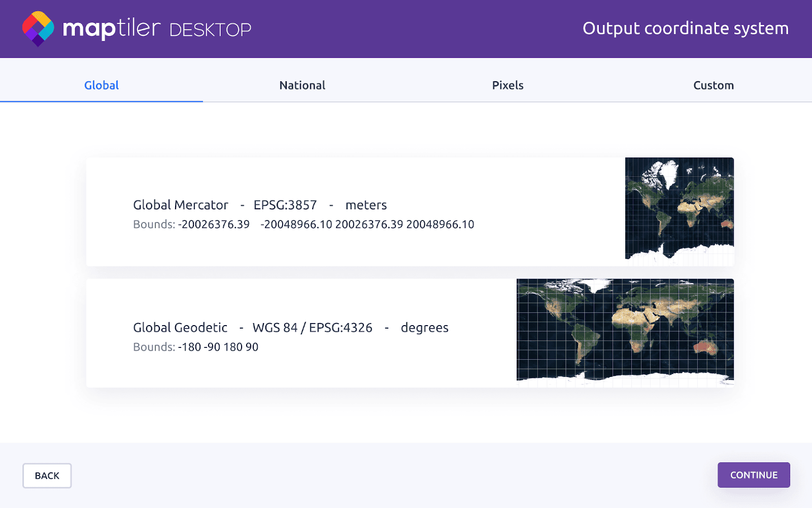
Task: Switch to the National tab
Action: (x=302, y=85)
